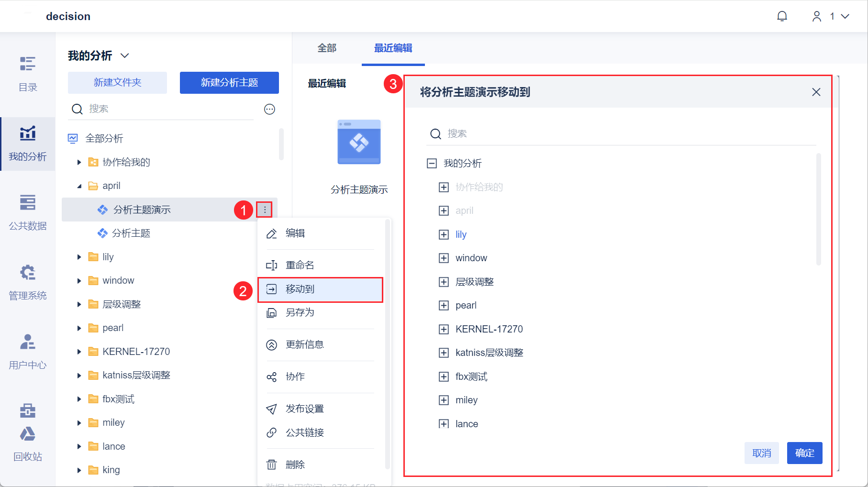Screen dimensions: 868x487
Task: Collapse the 我的分析 root node in dialog
Action: (x=432, y=164)
